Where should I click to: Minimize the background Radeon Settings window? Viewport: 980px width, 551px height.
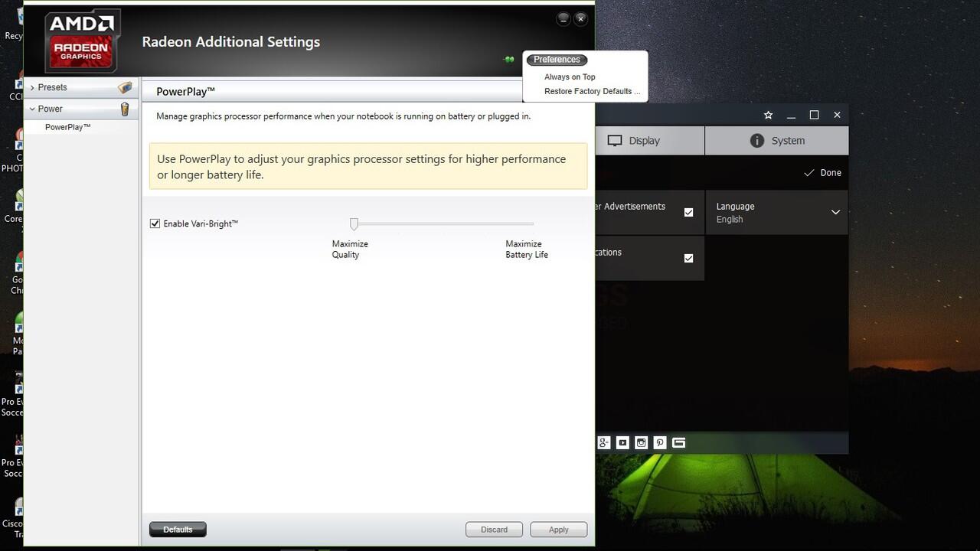click(x=791, y=115)
